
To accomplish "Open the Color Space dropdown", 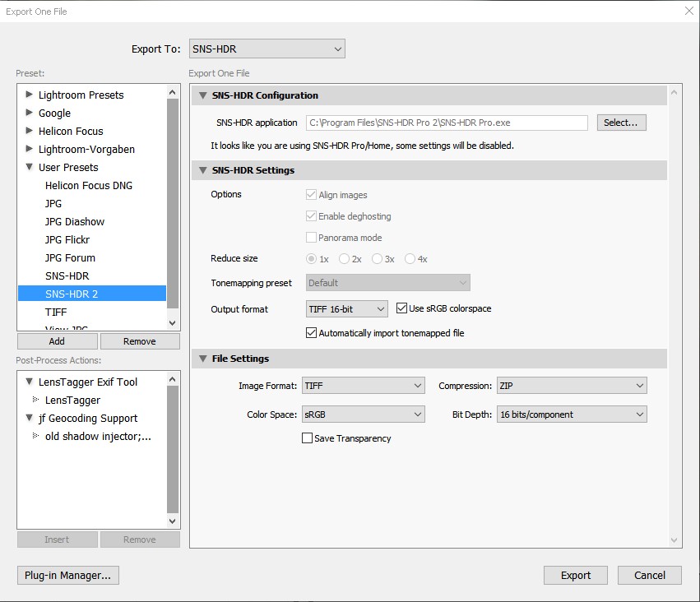I will 364,414.
